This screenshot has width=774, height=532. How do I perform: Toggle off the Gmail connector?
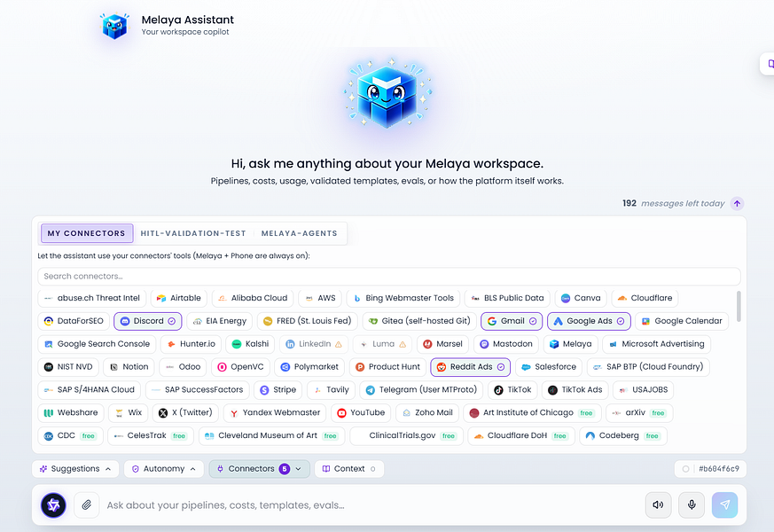(512, 321)
